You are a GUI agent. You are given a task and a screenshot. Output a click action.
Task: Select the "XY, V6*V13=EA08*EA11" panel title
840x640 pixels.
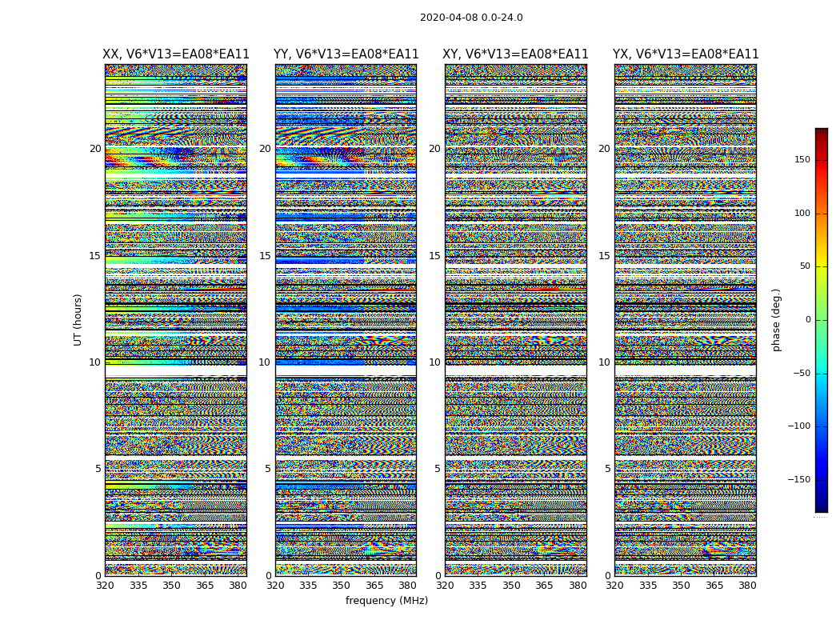(515, 54)
